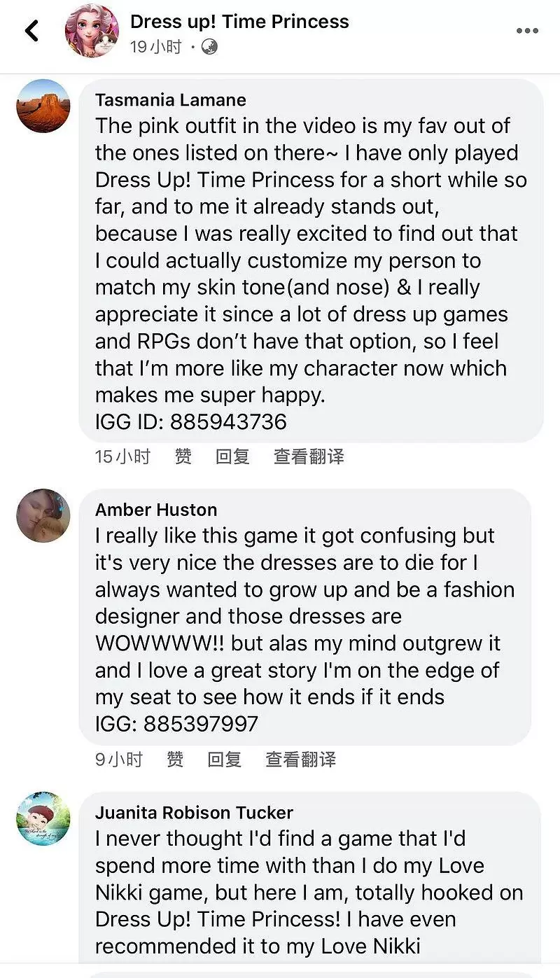
Task: Open Tasmania Lamane's profile picture
Action: click(43, 106)
